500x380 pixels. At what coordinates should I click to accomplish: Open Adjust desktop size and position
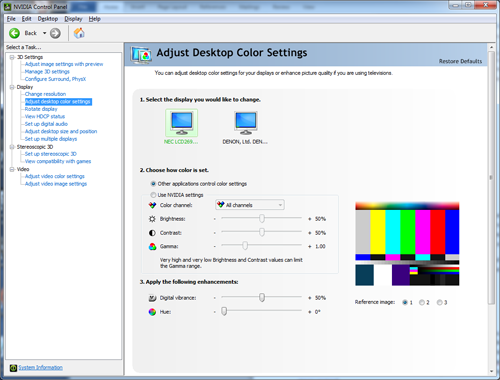click(x=61, y=131)
